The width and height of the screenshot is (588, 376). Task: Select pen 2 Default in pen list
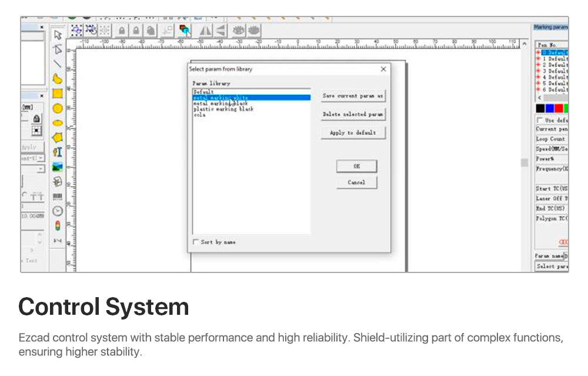click(x=552, y=65)
